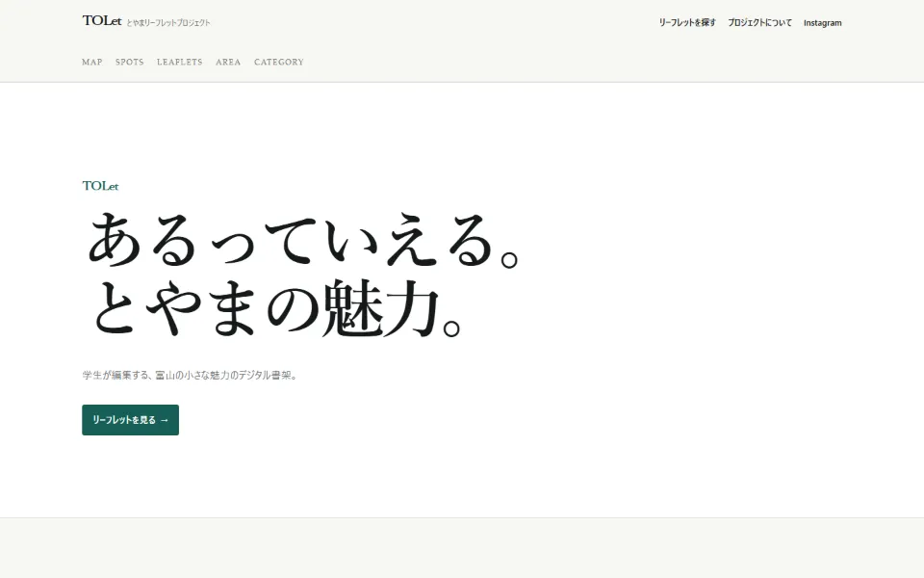The image size is (924, 578).
Task: Open プロジェクトについて page link
Action: point(759,22)
